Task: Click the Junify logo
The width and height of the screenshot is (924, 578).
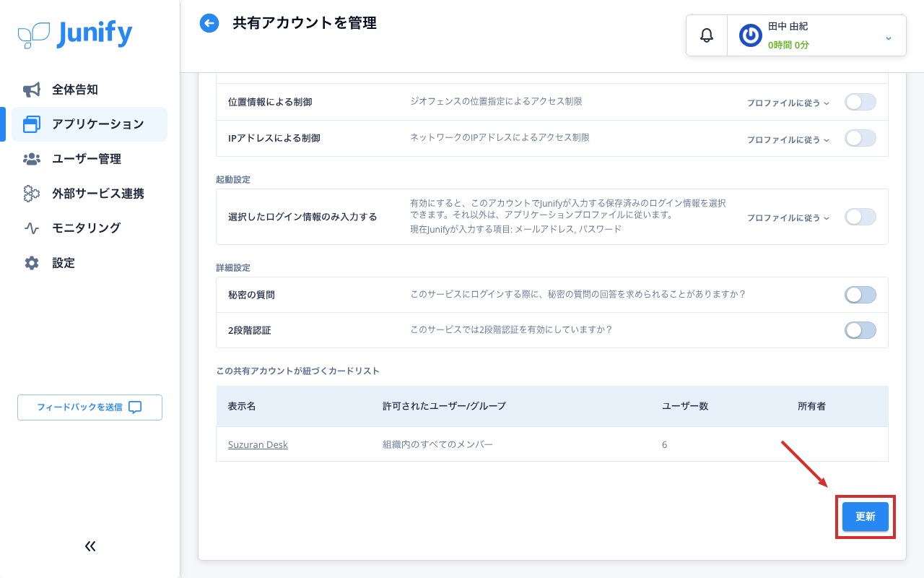Action: (x=75, y=34)
